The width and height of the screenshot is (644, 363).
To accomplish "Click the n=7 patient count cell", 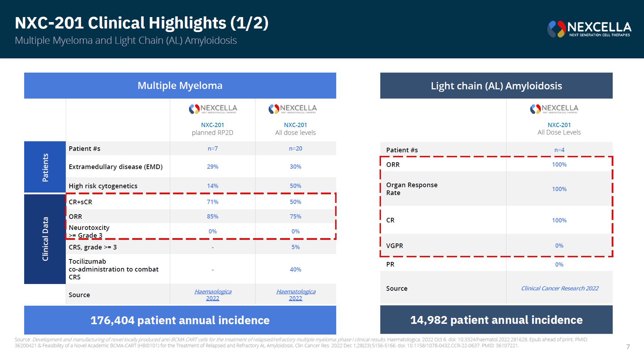I will [213, 148].
